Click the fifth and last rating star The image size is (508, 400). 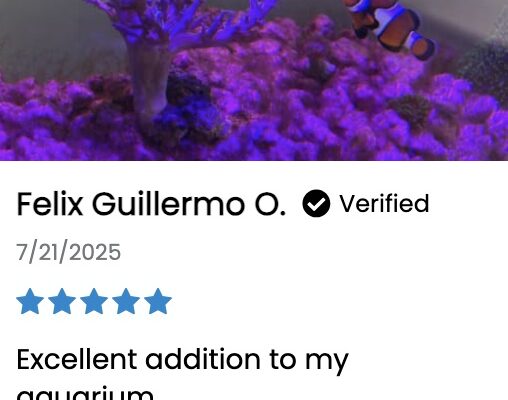[158, 301]
